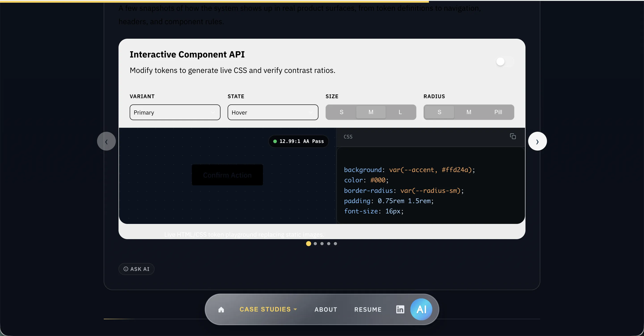Image resolution: width=644 pixels, height=336 pixels.
Task: Expand the Case Studies nav menu
Action: click(268, 309)
